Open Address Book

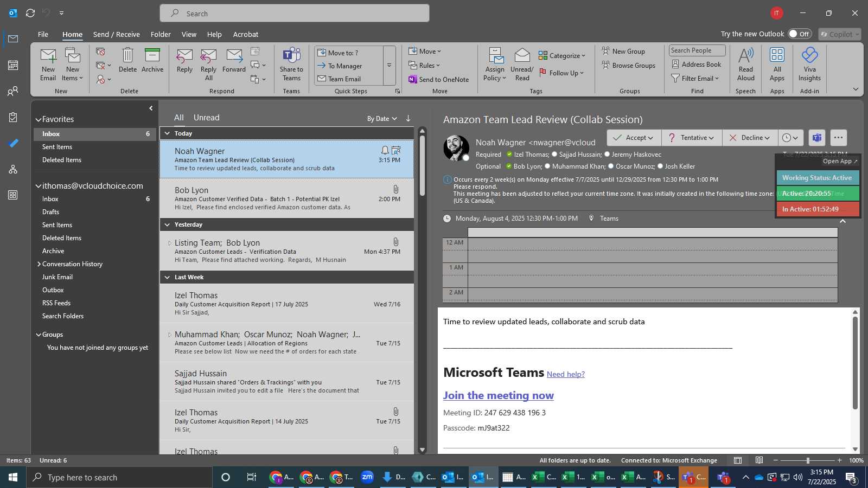(697, 65)
